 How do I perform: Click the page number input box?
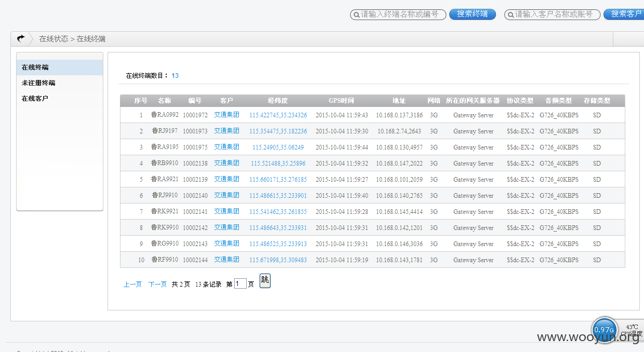[240, 284]
